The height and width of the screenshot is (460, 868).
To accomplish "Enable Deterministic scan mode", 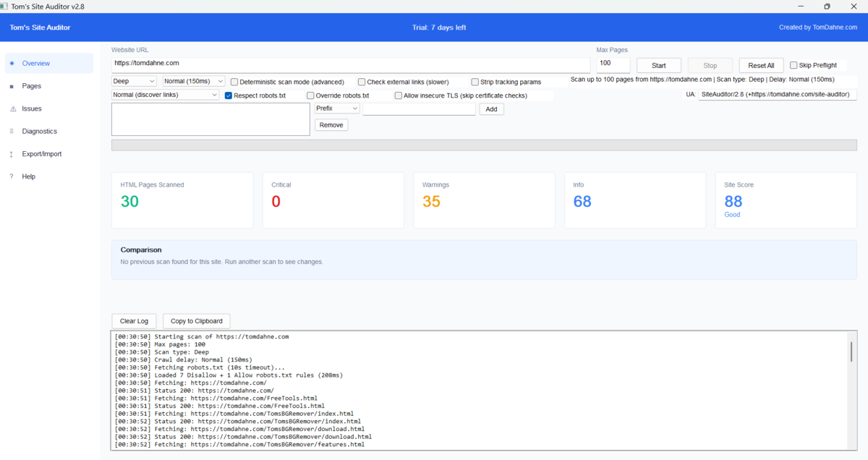I will (x=234, y=82).
